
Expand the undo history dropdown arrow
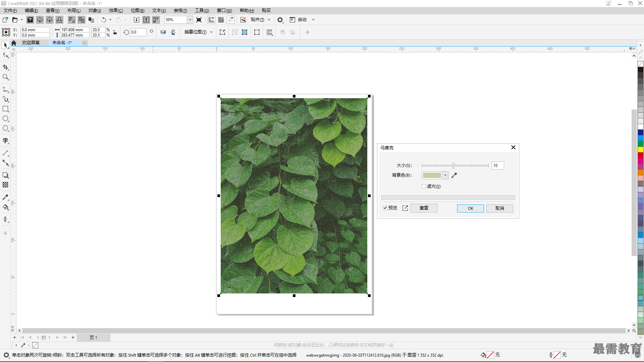(110, 20)
